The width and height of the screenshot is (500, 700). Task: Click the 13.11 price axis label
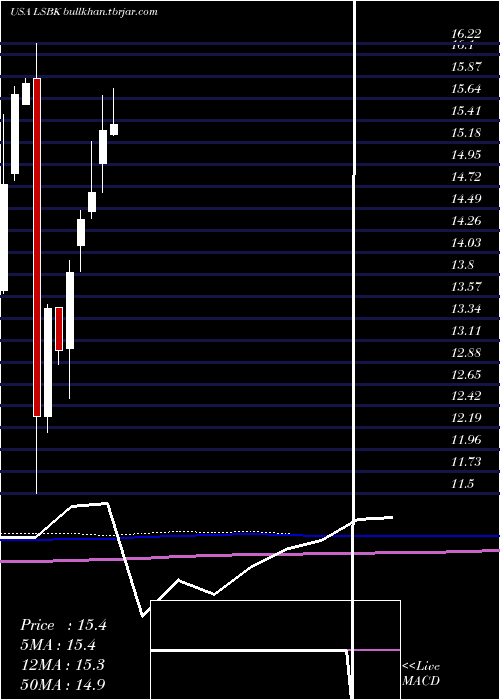(x=466, y=330)
